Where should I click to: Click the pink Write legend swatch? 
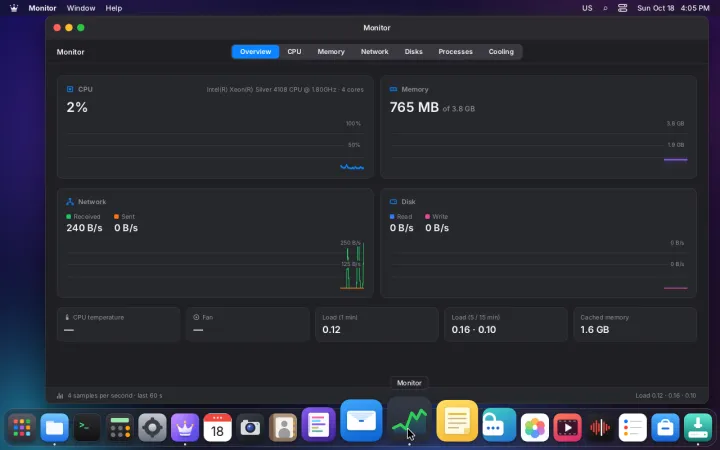coord(428,216)
